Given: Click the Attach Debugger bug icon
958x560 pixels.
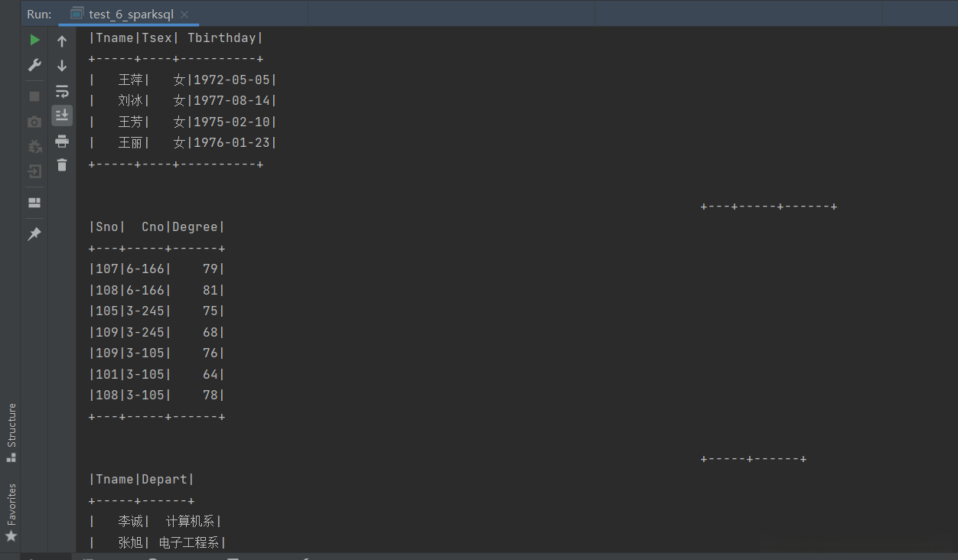Looking at the screenshot, I should pos(34,146).
